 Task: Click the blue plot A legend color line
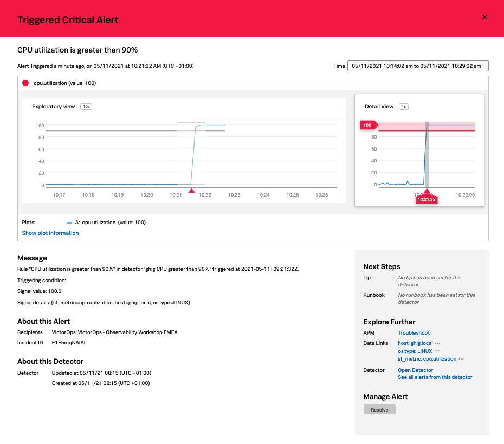(x=69, y=223)
